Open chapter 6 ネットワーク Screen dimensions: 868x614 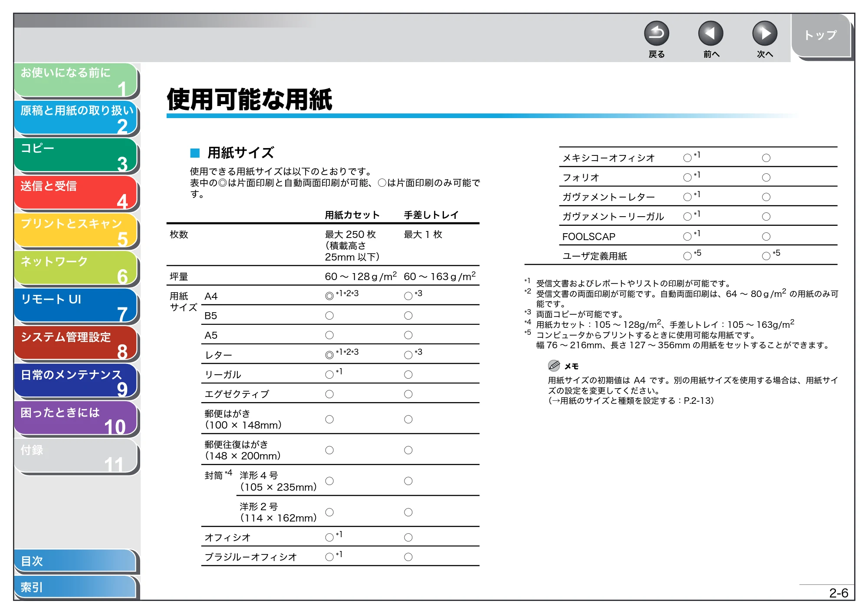point(76,268)
